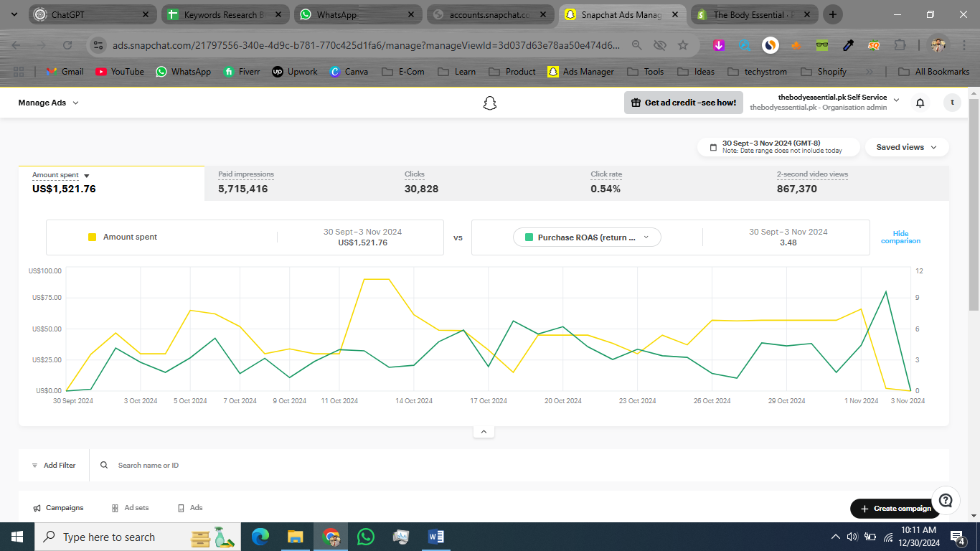The width and height of the screenshot is (980, 551).
Task: Open the notifications bell icon
Action: pos(920,103)
